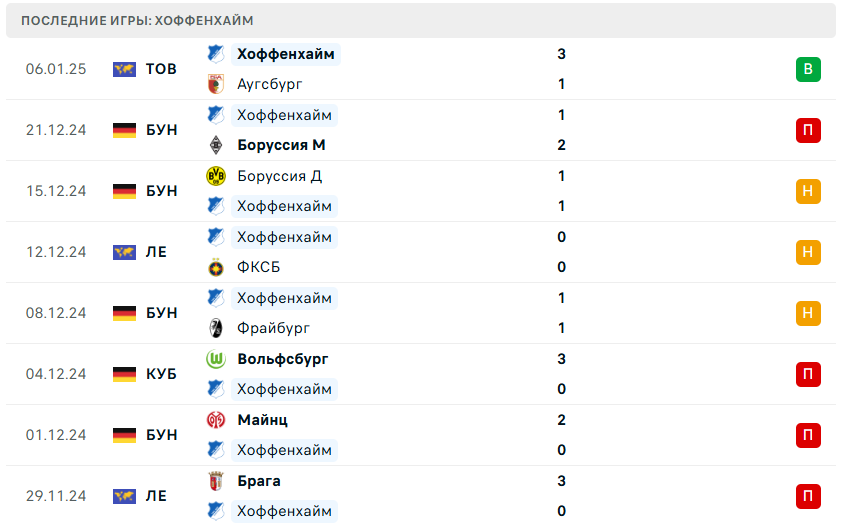
Task: Click the Freiburg club crest
Action: click(216, 328)
